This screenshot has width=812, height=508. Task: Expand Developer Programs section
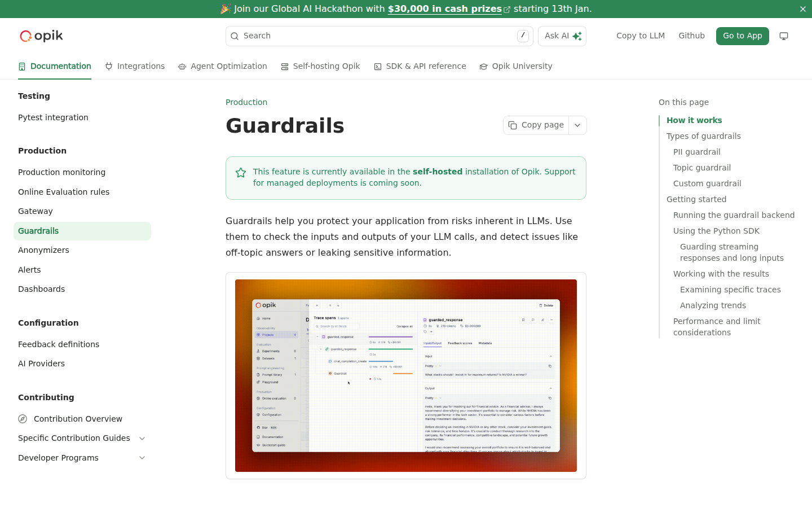tap(142, 458)
